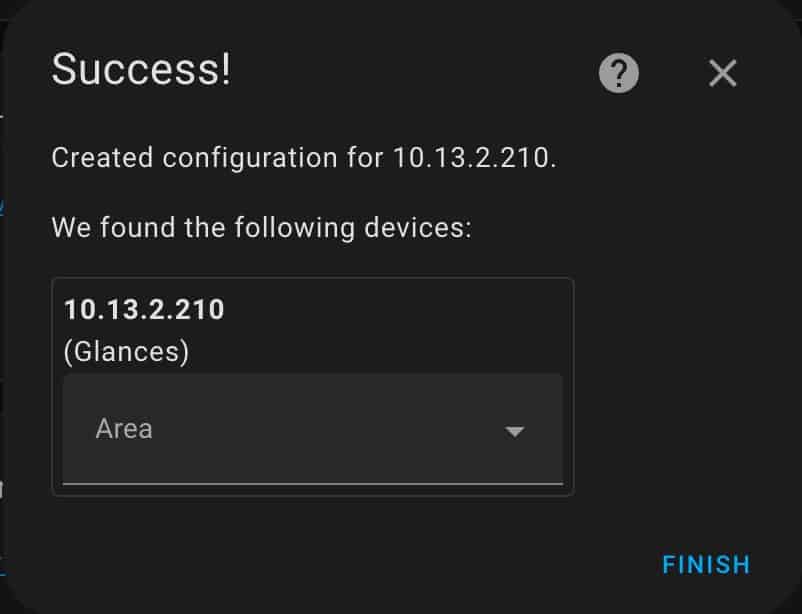The image size is (802, 614).
Task: Click the word Created in the message
Action: 102,158
